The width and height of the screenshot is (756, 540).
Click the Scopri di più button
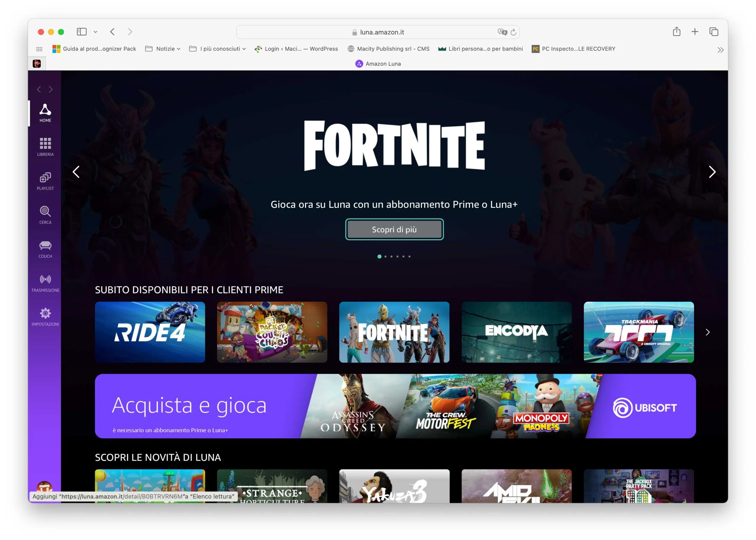pyautogui.click(x=395, y=229)
